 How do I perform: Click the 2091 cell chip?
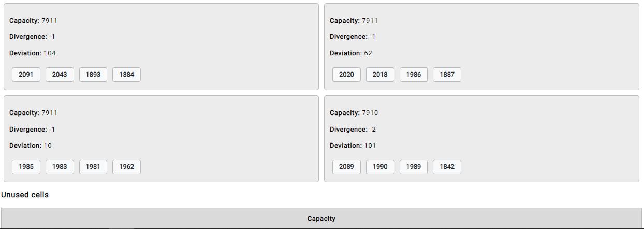(x=26, y=75)
